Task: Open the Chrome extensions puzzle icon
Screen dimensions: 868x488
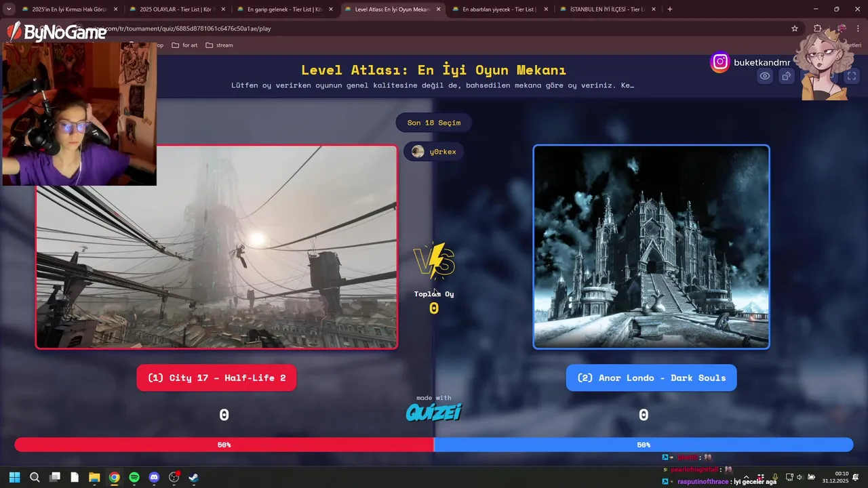Action: (x=818, y=28)
